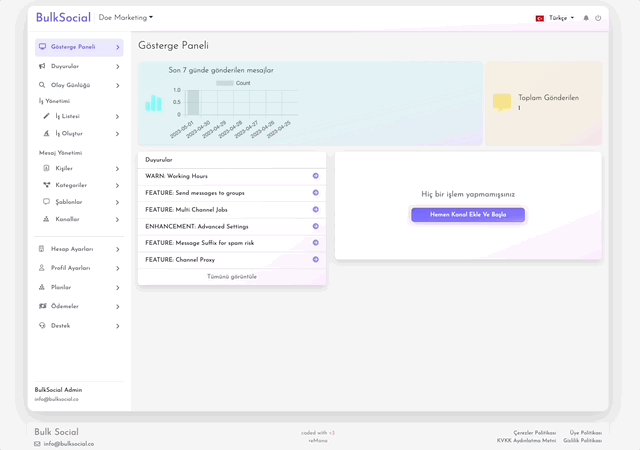This screenshot has width=640, height=450.
Task: Click arrow icon beside Multi Channel Jobs
Action: tap(315, 209)
